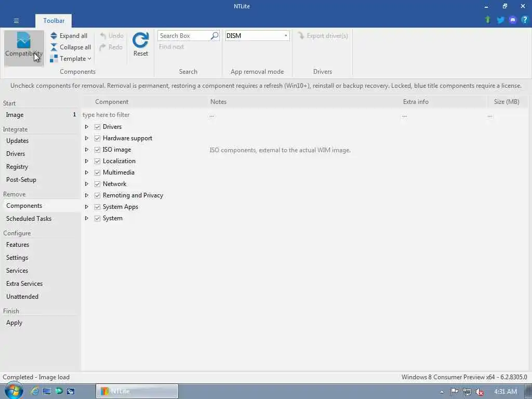Click the network tray icon
Image resolution: width=532 pixels, height=399 pixels.
pyautogui.click(x=467, y=392)
